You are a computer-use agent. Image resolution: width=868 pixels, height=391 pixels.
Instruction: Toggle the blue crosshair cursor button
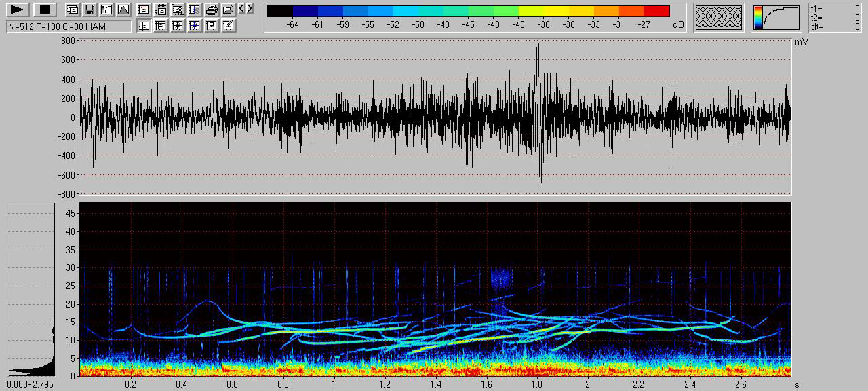pyautogui.click(x=195, y=26)
